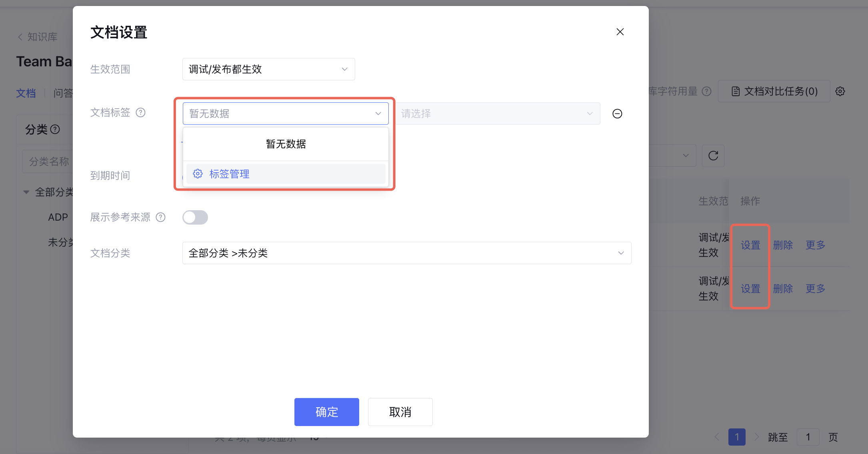Open the 文档分类 dropdown

(406, 253)
